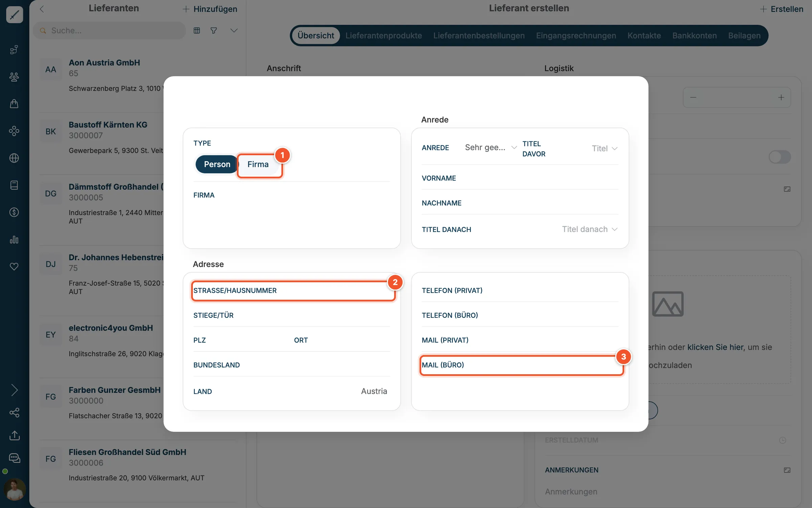Open the Anrede dropdown

coord(491,147)
